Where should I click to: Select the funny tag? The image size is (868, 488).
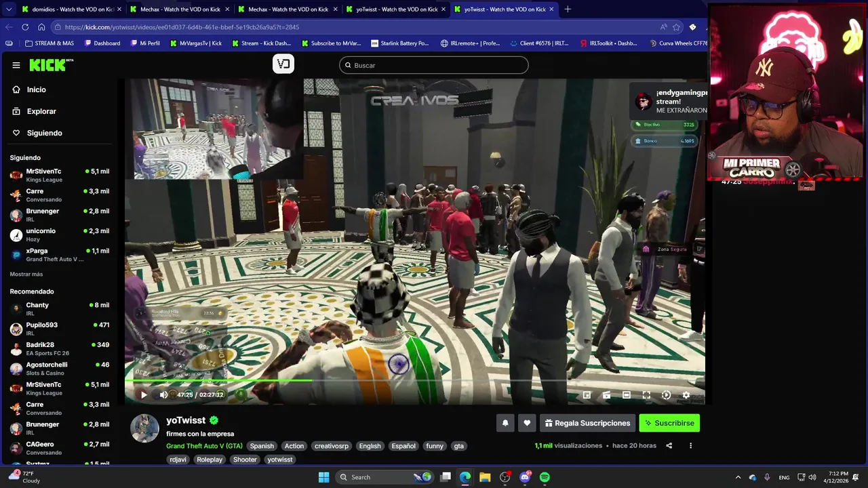(435, 446)
